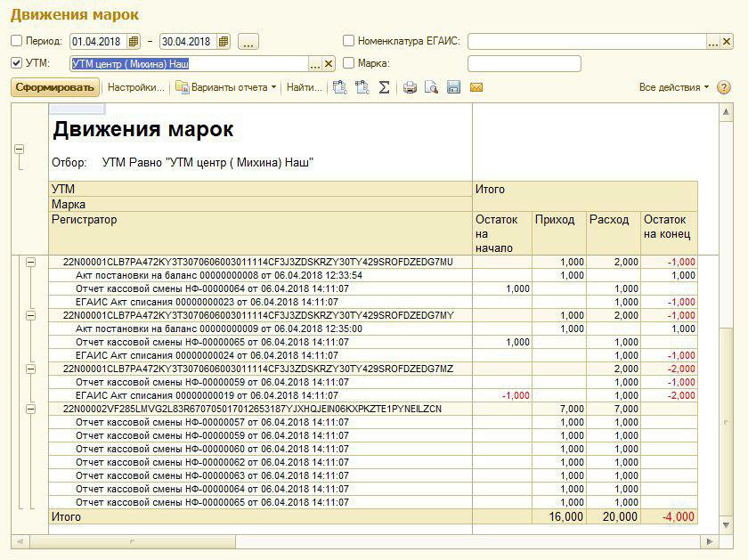Screen dimensions: 748x560
Task: Clear Номенклатура ЕГАИС field with X
Action: [x=727, y=42]
